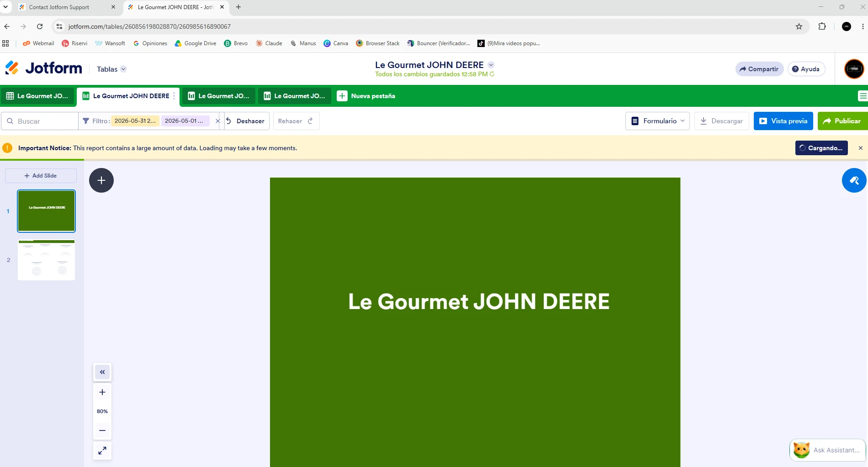Open the tab search dropdown arrow
The width and height of the screenshot is (868, 467).
pos(5,7)
